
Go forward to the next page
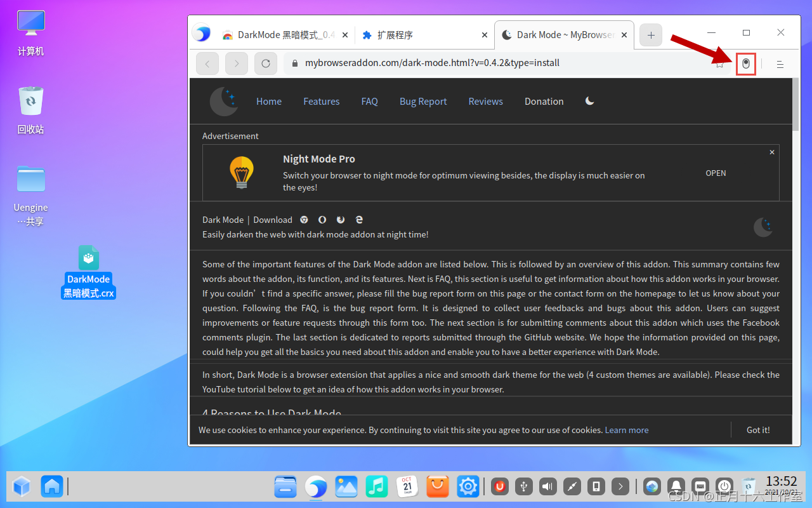coord(237,63)
